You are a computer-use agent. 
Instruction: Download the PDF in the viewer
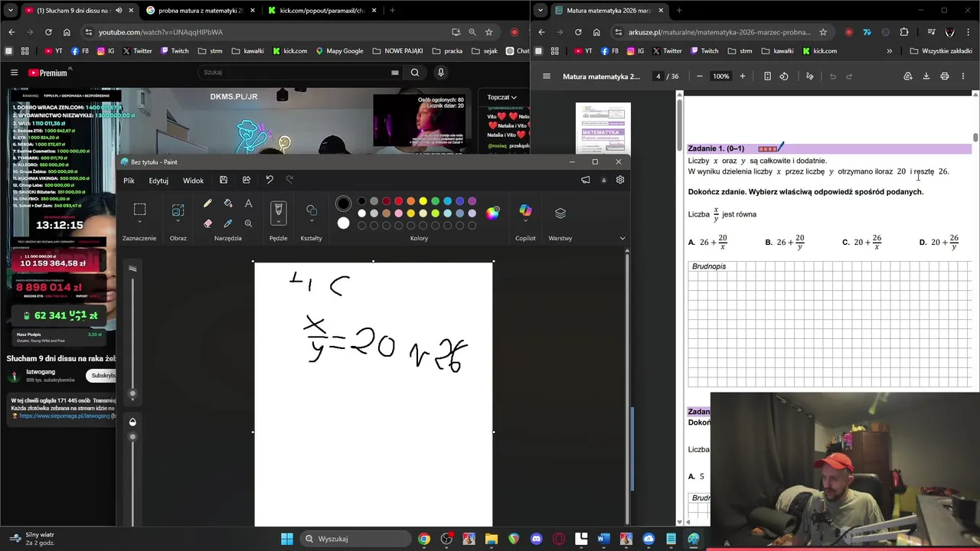[926, 77]
